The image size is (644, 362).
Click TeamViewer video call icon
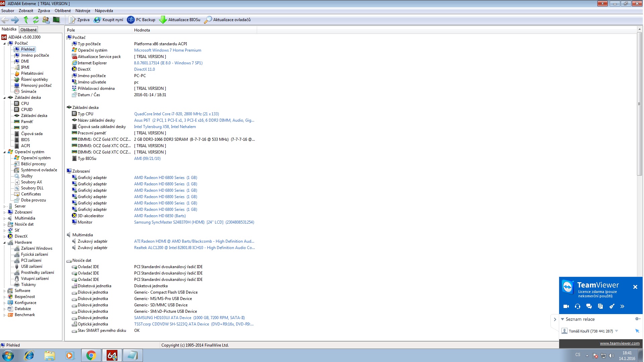[x=566, y=306]
